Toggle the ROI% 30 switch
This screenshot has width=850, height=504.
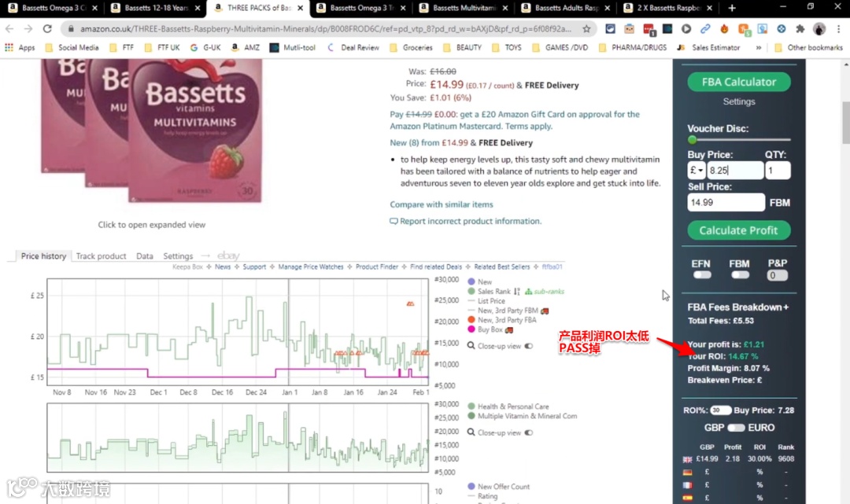[x=720, y=410]
